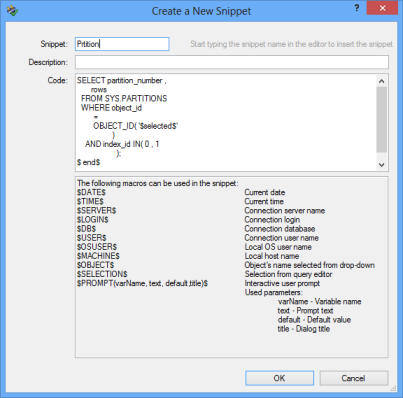Screen dimensions: 403x398
Task: Click the $DB$ macro text
Action: [x=86, y=229]
